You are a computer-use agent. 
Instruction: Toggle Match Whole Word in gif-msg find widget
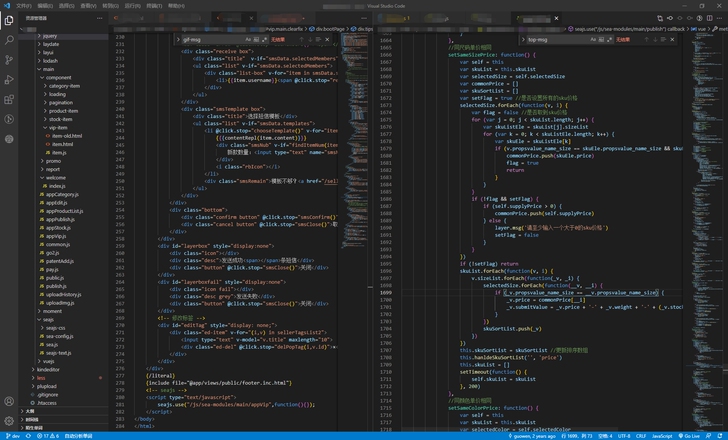256,39
